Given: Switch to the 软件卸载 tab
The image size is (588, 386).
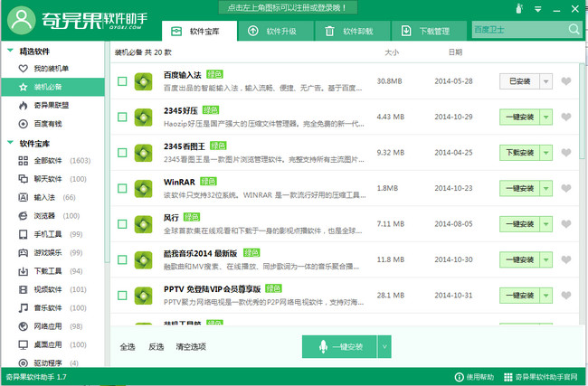Looking at the screenshot, I should (350, 31).
